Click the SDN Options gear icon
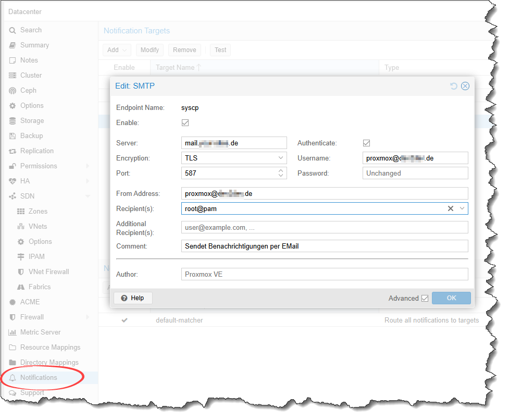The width and height of the screenshot is (509, 420). point(21,241)
